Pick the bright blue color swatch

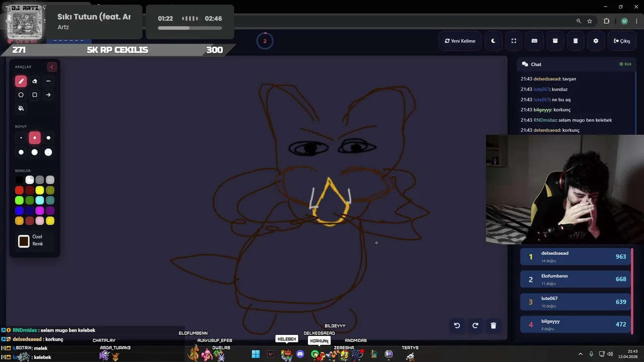point(19,211)
